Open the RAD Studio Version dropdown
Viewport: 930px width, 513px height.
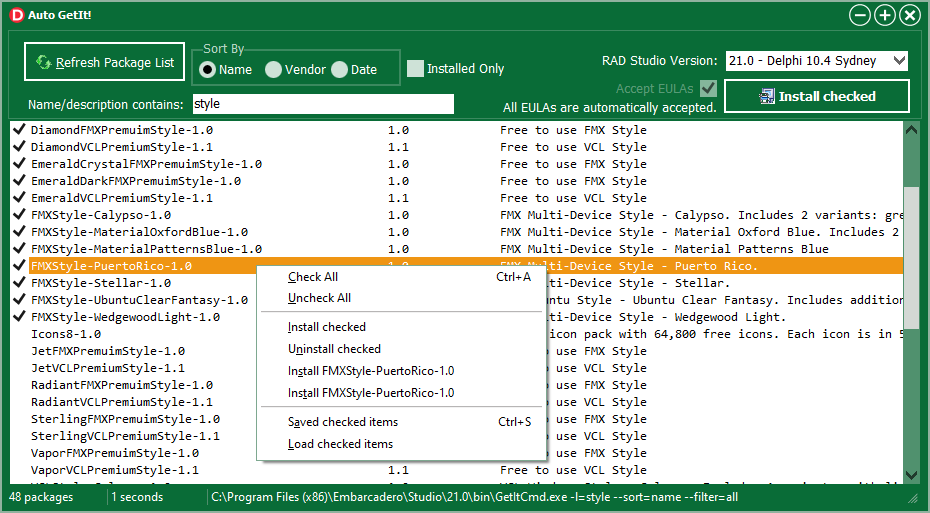817,60
